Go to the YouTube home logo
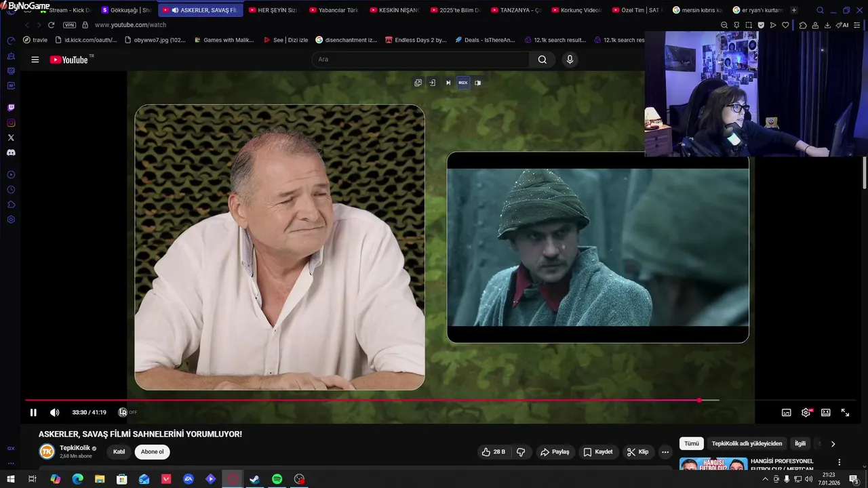 click(71, 60)
